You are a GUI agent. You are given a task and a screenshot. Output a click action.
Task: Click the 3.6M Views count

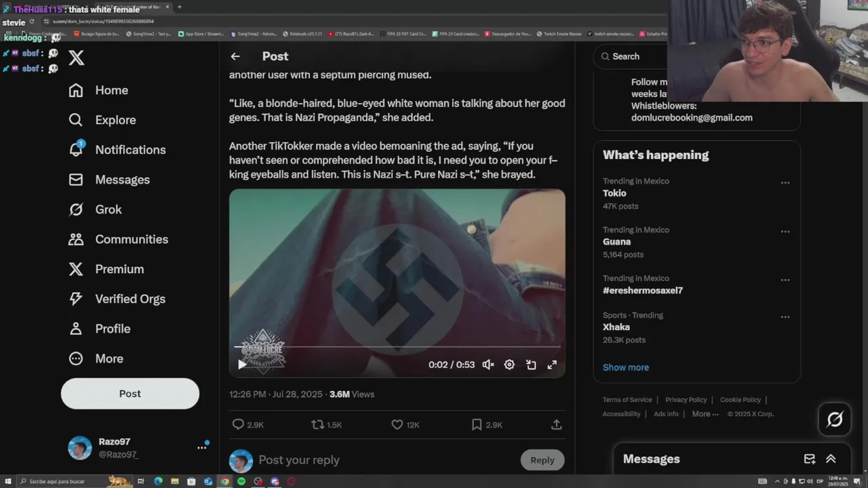pyautogui.click(x=352, y=394)
